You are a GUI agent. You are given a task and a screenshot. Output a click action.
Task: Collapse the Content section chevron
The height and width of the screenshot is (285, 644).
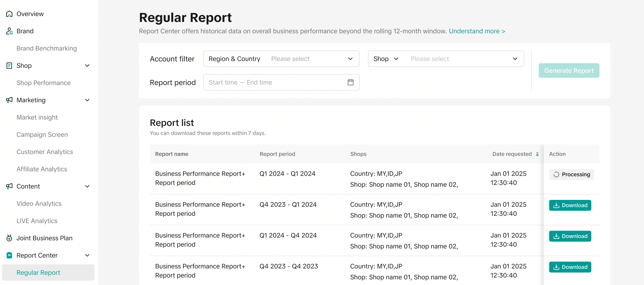pos(87,186)
